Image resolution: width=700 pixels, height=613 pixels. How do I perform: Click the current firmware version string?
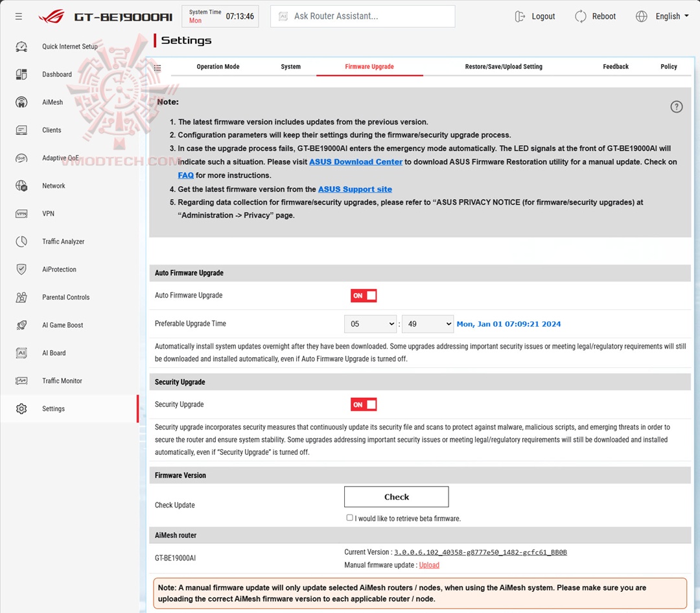coord(480,552)
